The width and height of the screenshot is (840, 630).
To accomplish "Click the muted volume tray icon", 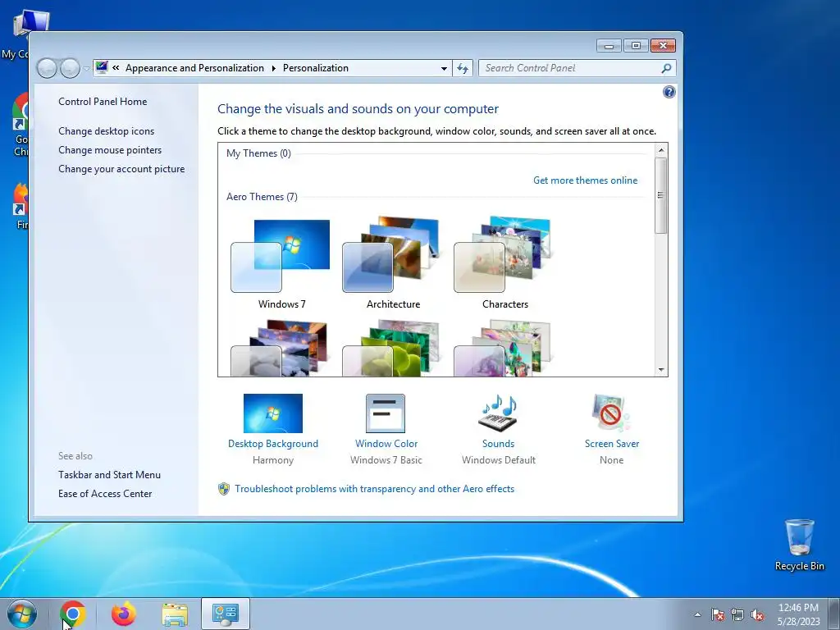I will [757, 614].
